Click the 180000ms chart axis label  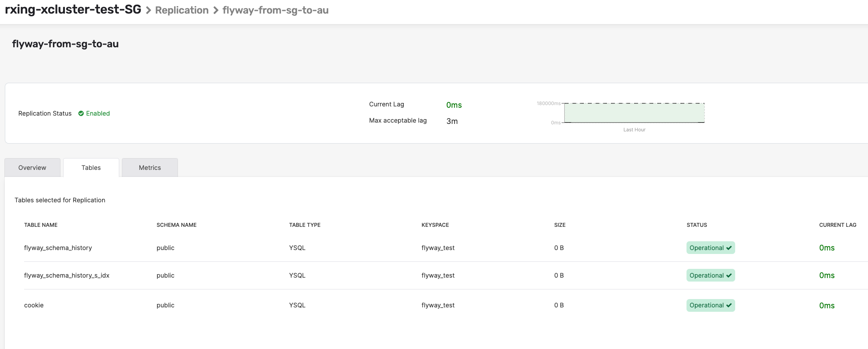pos(548,103)
